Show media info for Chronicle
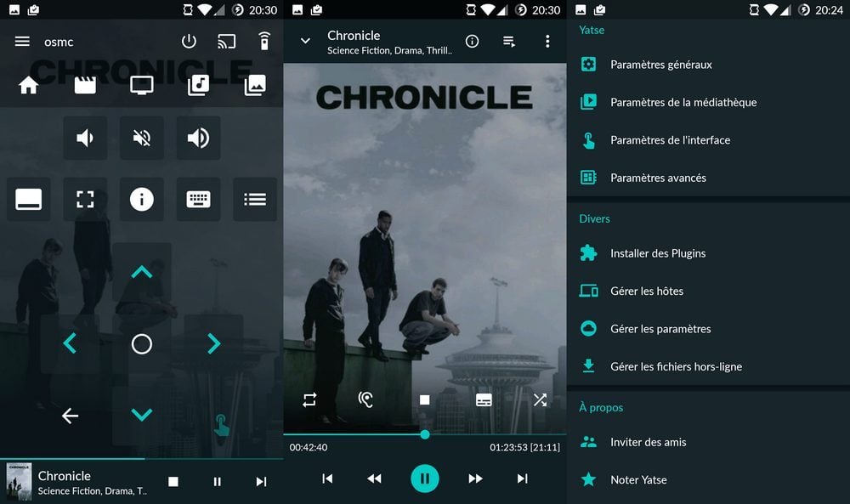The width and height of the screenshot is (850, 504). [472, 41]
